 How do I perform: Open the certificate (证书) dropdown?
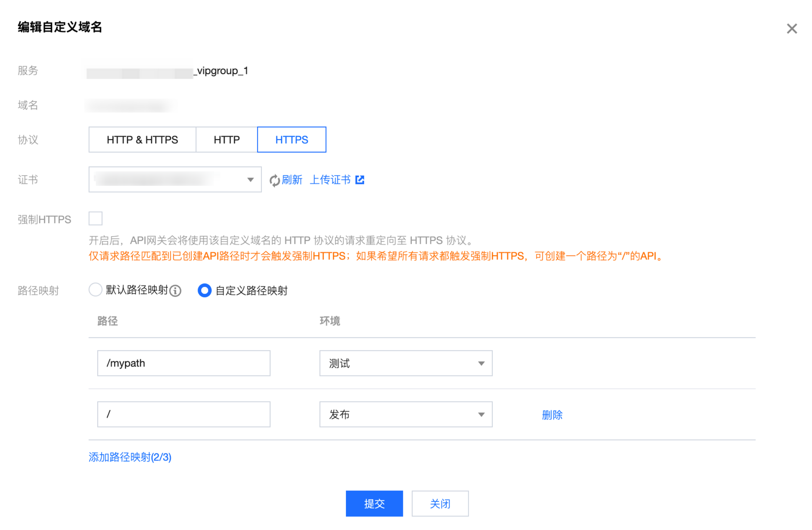[175, 180]
